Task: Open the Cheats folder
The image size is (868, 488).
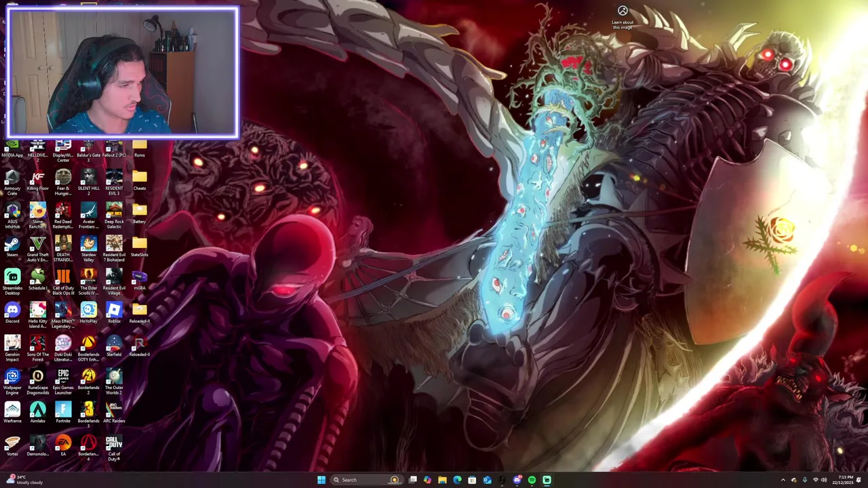Action: tap(139, 180)
